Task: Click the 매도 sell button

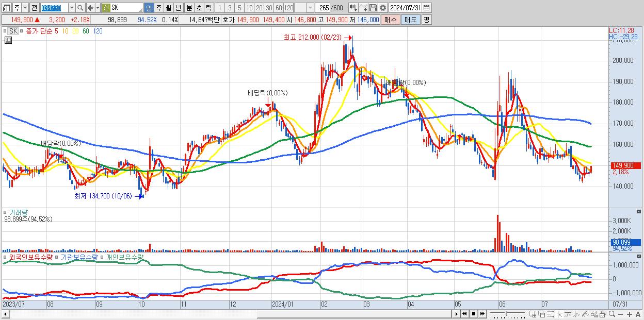Action: pos(410,20)
